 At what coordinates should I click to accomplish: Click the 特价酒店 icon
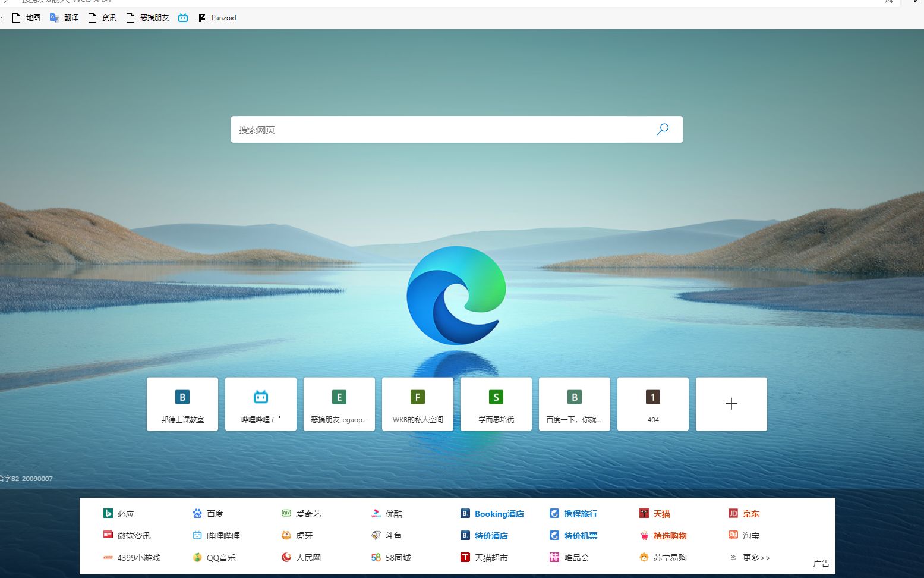465,535
